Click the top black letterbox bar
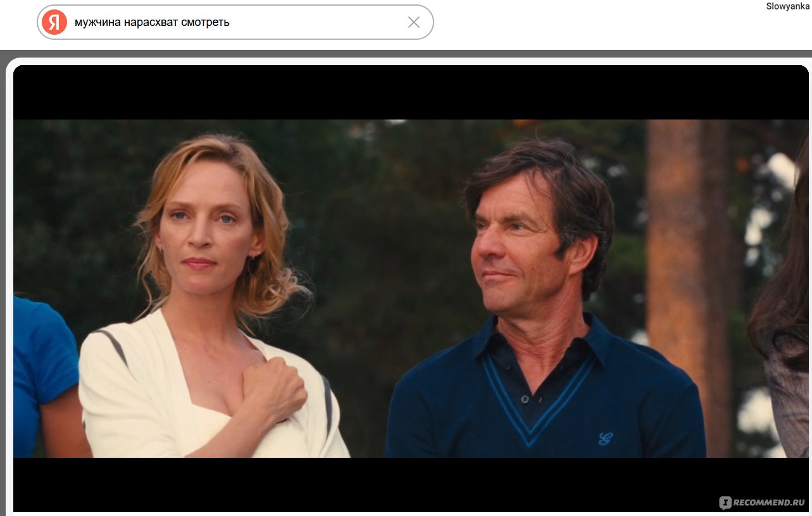The width and height of the screenshot is (812, 516). [411, 93]
